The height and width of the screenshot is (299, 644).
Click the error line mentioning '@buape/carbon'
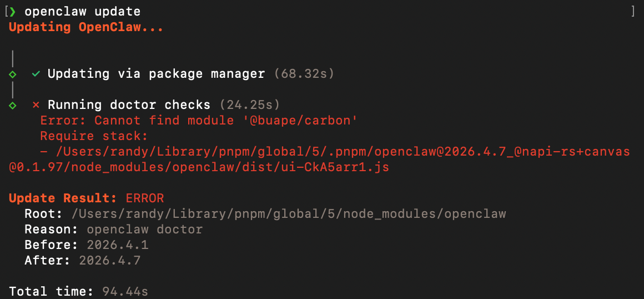[198, 121]
